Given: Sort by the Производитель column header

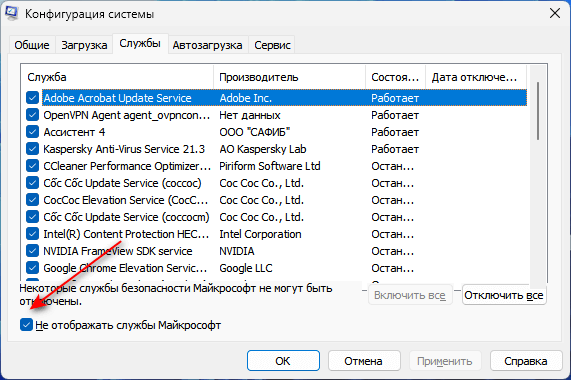Looking at the screenshot, I should pos(290,77).
